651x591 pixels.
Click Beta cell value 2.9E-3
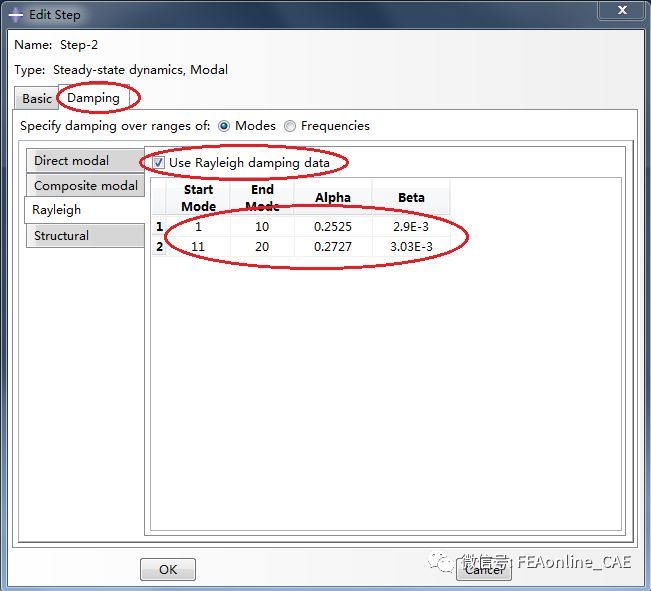(x=411, y=227)
